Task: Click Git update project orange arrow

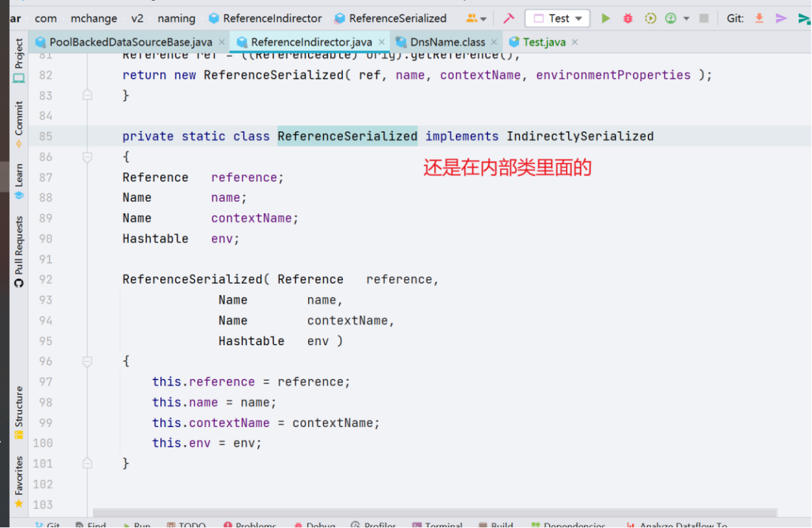Action: point(759,18)
